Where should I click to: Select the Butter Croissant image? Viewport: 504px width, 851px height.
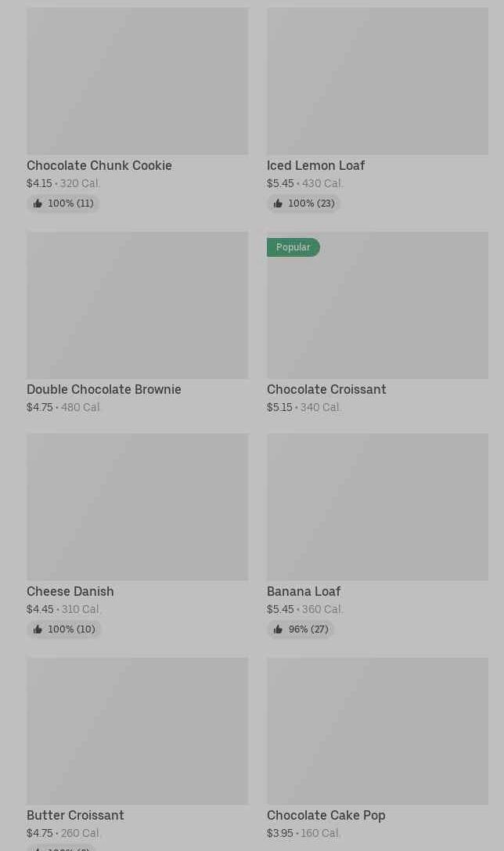(137, 730)
